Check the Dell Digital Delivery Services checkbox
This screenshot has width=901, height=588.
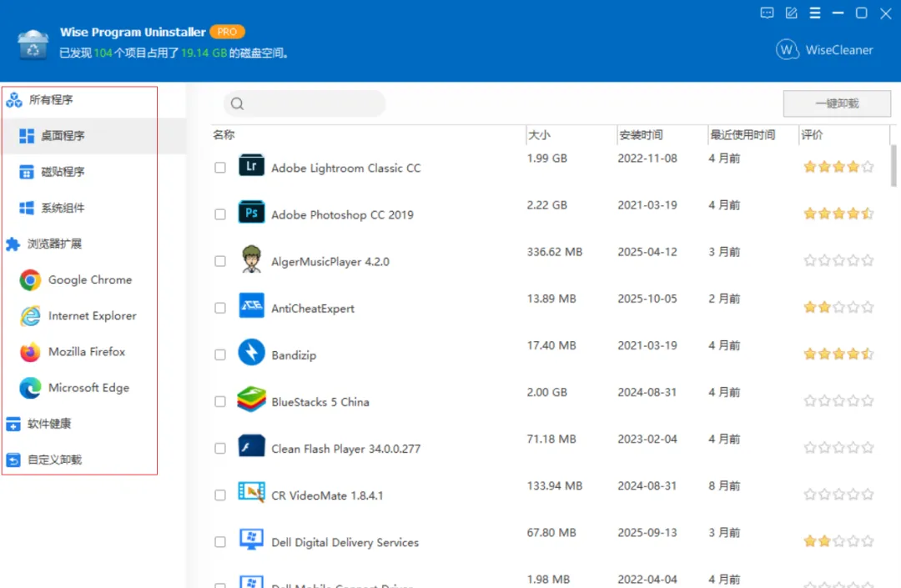[220, 542]
